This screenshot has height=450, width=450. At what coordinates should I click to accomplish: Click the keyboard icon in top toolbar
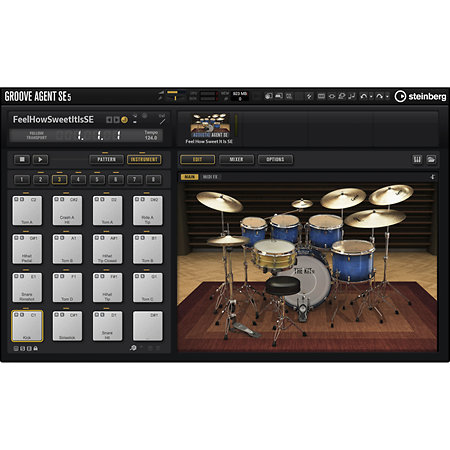[x=321, y=96]
